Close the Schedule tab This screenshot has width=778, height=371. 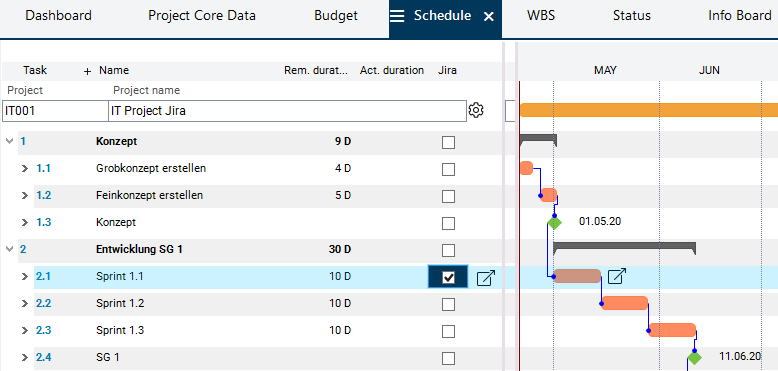pos(489,17)
